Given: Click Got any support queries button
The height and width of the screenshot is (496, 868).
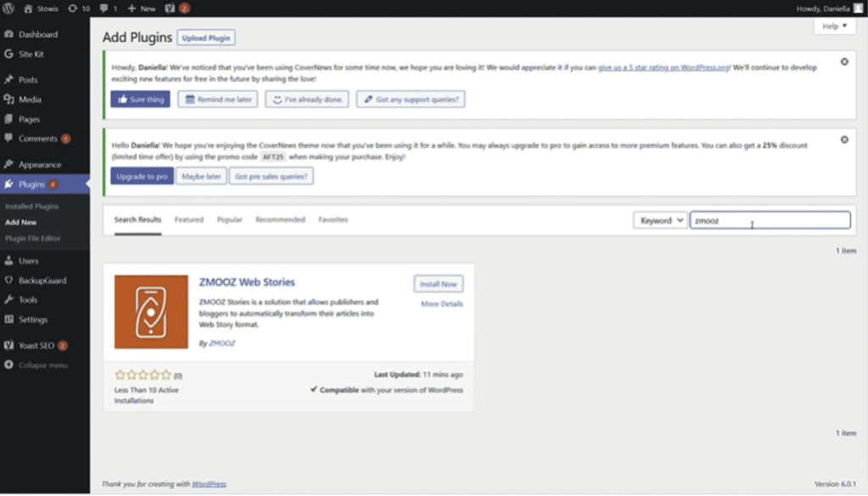Looking at the screenshot, I should (411, 99).
